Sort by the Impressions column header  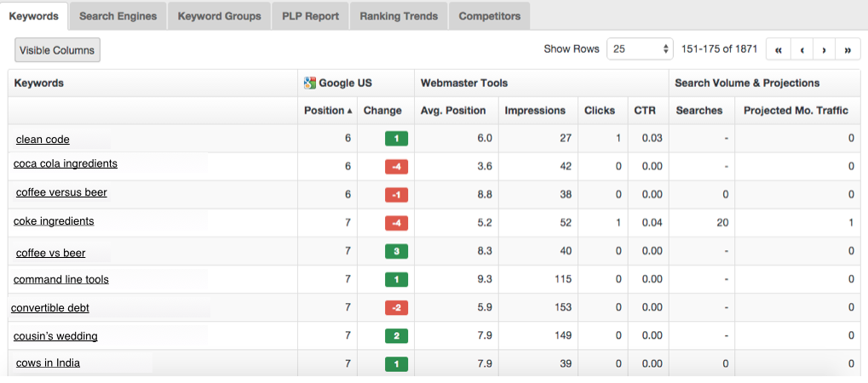tap(535, 111)
